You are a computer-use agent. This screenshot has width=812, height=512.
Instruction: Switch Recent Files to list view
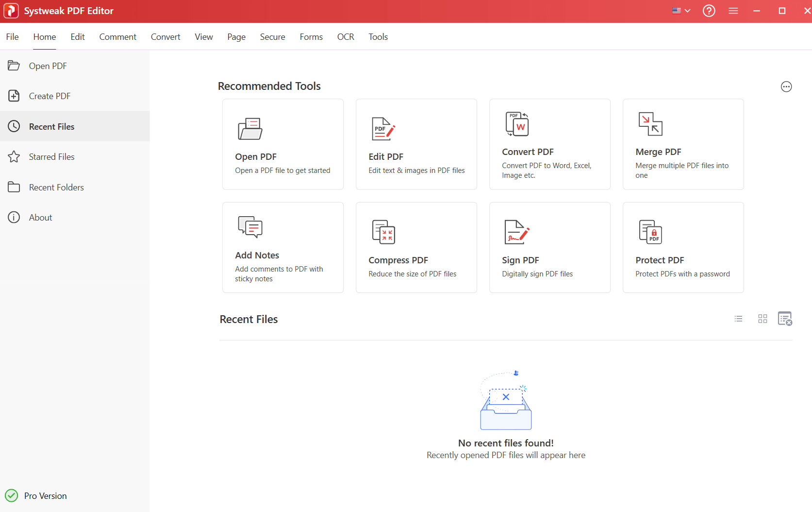coord(738,319)
